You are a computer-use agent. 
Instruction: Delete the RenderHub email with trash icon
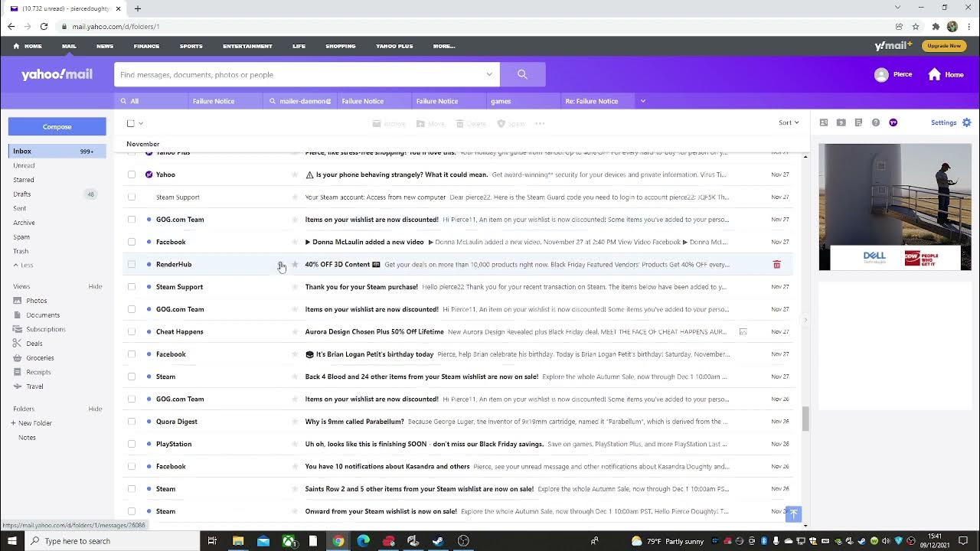pyautogui.click(x=776, y=265)
